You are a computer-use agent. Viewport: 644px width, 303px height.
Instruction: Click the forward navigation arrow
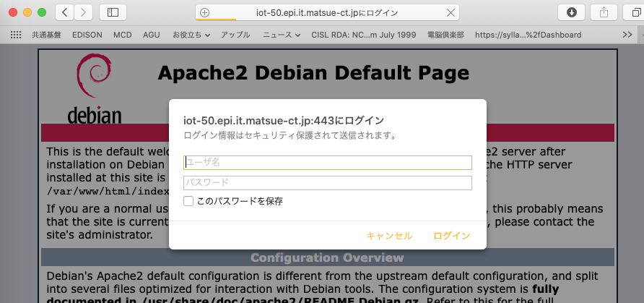point(84,12)
